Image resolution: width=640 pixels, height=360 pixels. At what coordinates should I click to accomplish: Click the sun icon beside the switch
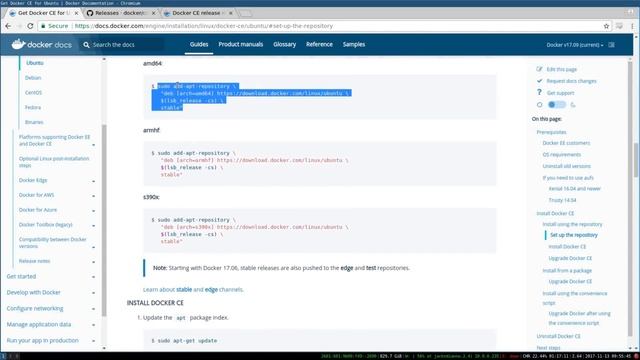coord(540,105)
